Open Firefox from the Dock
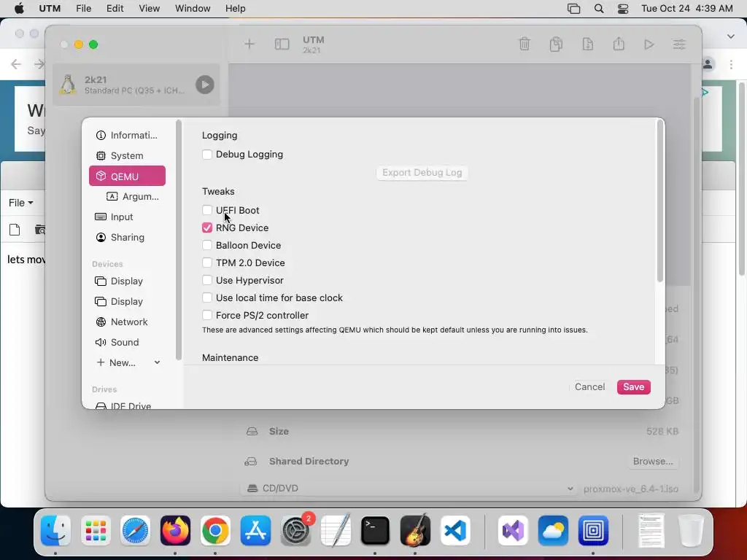The image size is (747, 560). coord(175,531)
